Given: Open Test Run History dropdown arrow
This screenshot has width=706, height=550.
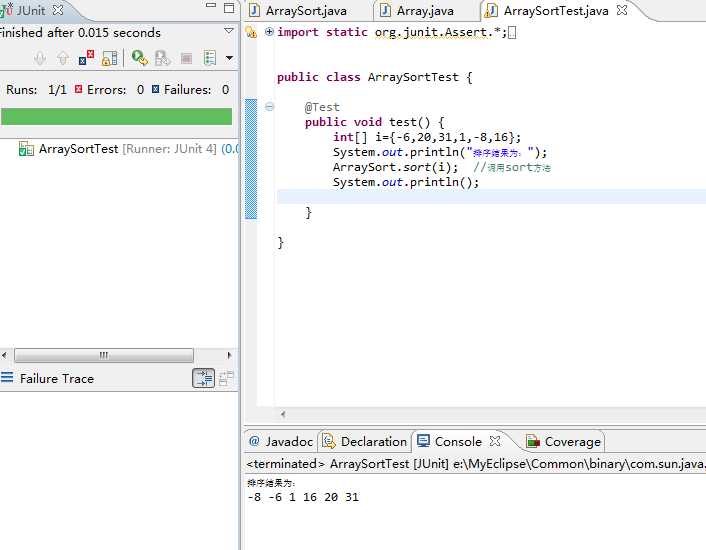Looking at the screenshot, I should coord(229,58).
